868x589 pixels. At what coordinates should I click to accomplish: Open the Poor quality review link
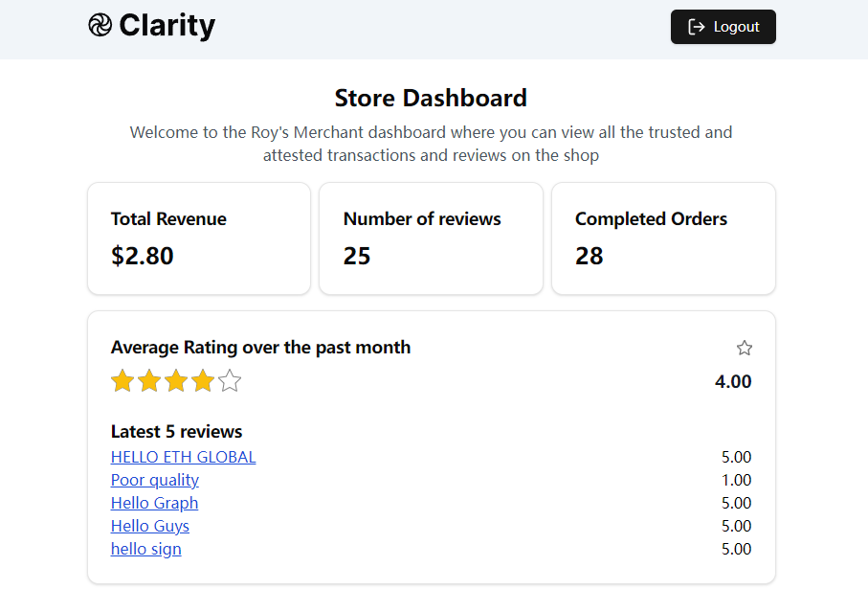[154, 480]
